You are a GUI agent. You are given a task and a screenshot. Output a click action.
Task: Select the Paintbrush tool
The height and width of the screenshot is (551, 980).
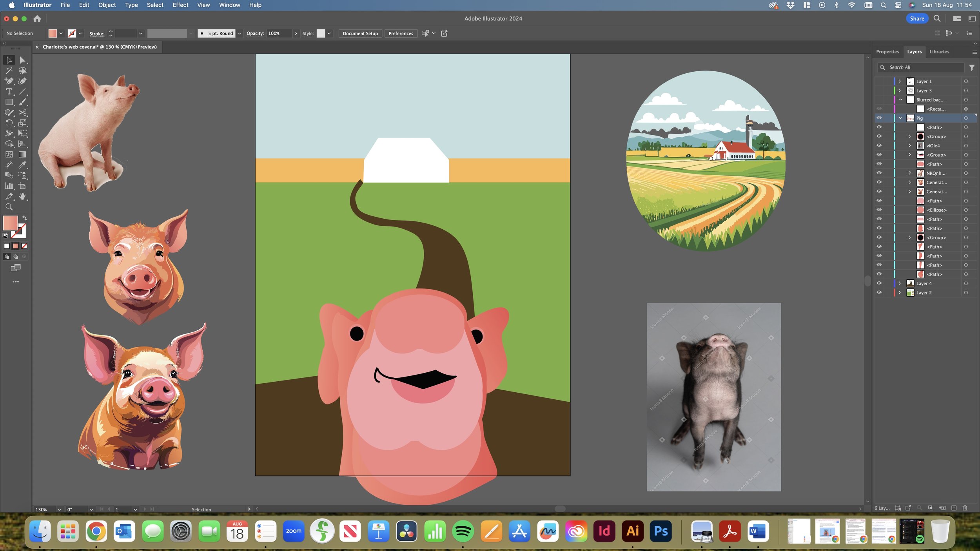(22, 102)
